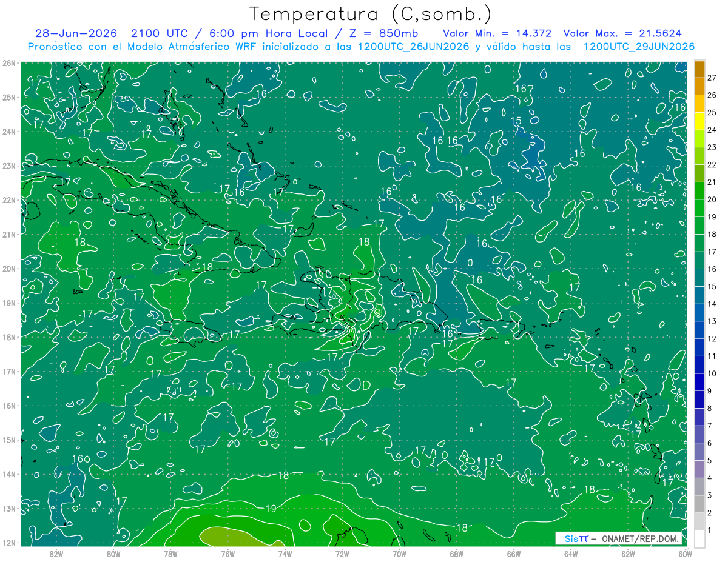The height and width of the screenshot is (562, 728).
Task: Click the '18N' latitude label
Action: coord(9,337)
